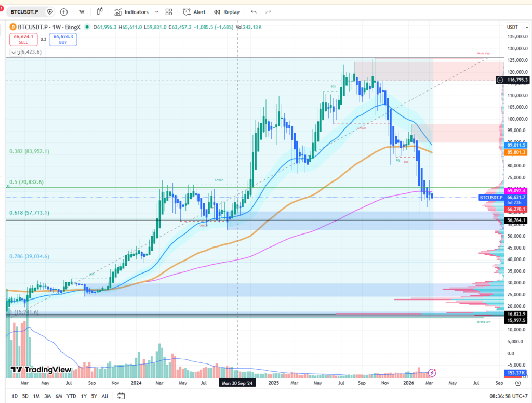Image resolution: width=532 pixels, height=403 pixels.
Task: Open the candlestick chart style selector
Action: 100,11
